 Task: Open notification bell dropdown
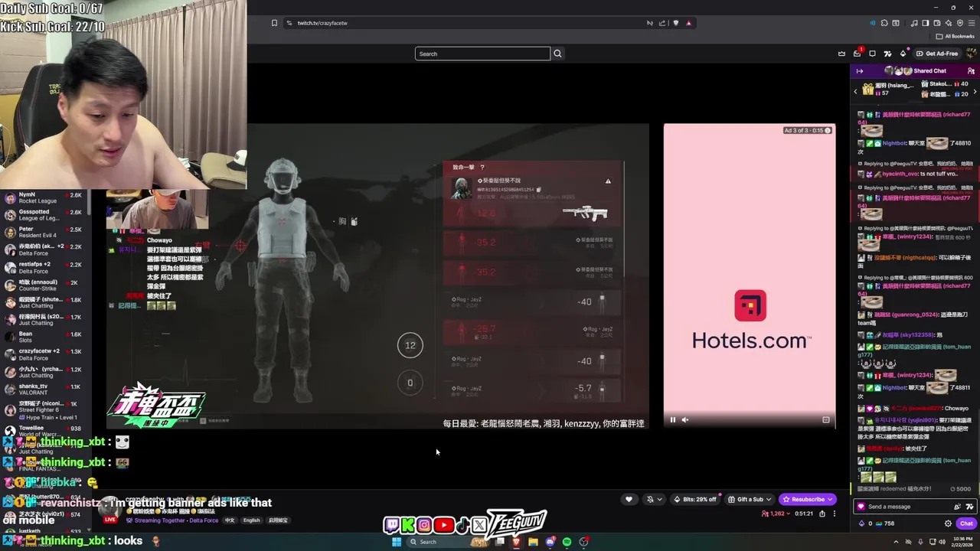pyautogui.click(x=654, y=500)
